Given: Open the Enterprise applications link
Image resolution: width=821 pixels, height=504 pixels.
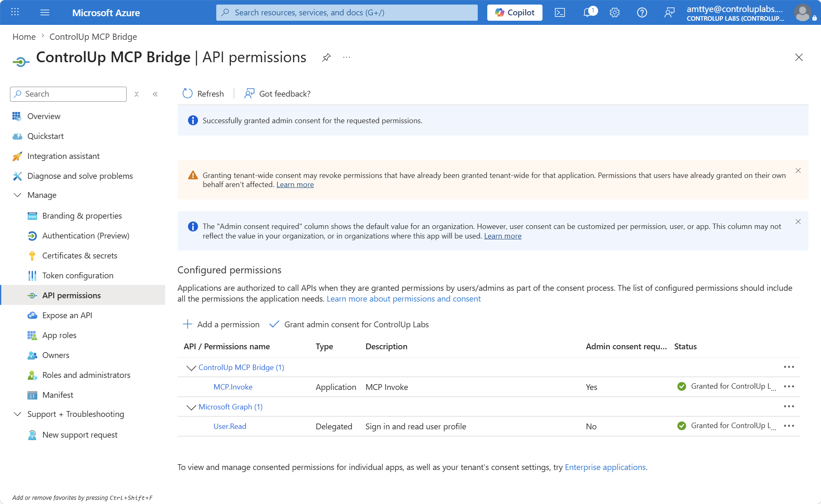Looking at the screenshot, I should 605,467.
